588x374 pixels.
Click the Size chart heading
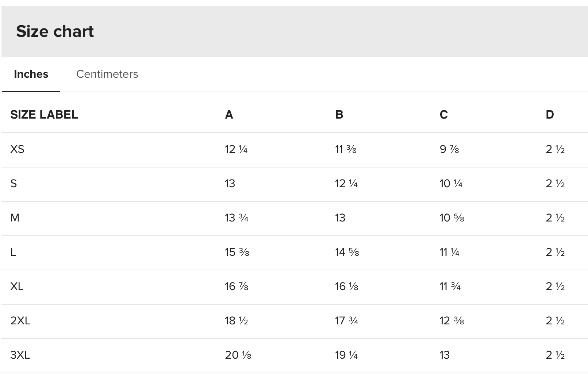(55, 31)
